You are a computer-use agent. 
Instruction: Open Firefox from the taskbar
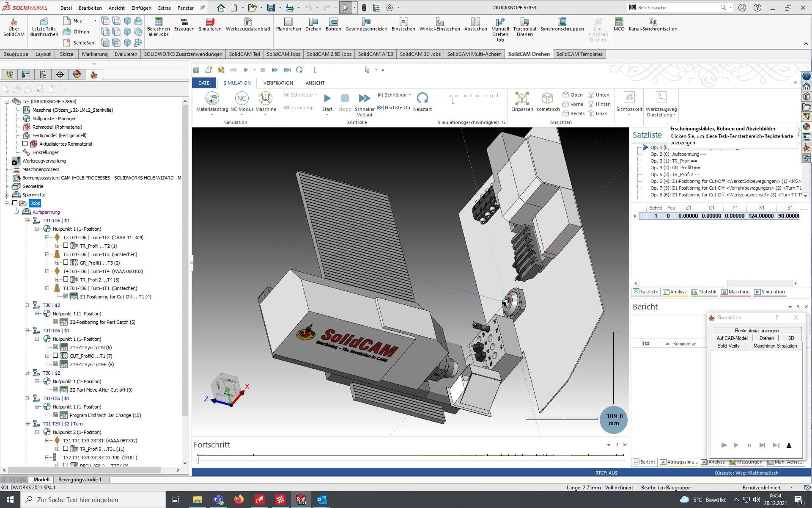[239, 500]
